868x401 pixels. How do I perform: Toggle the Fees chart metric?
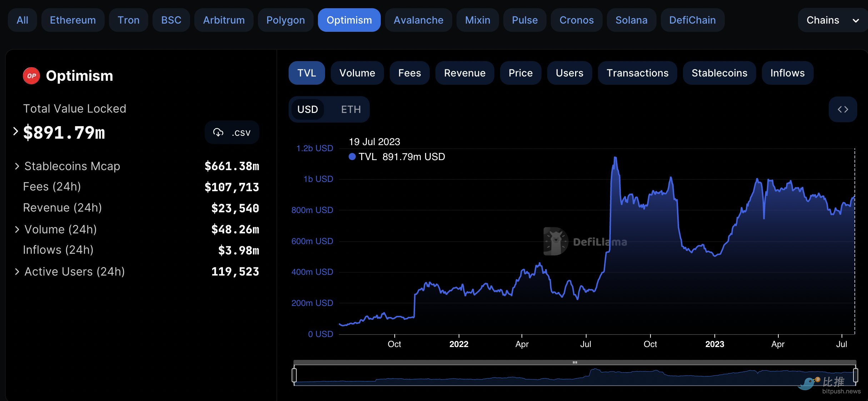[x=409, y=73]
